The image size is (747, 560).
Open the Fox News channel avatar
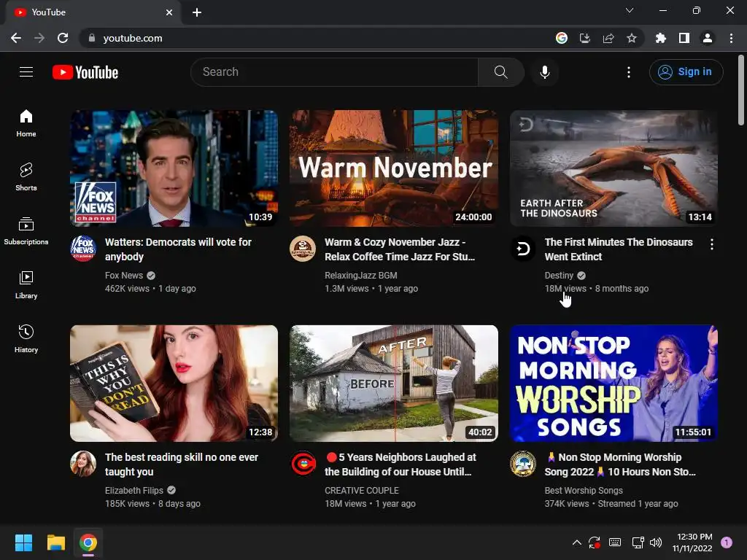coord(83,249)
